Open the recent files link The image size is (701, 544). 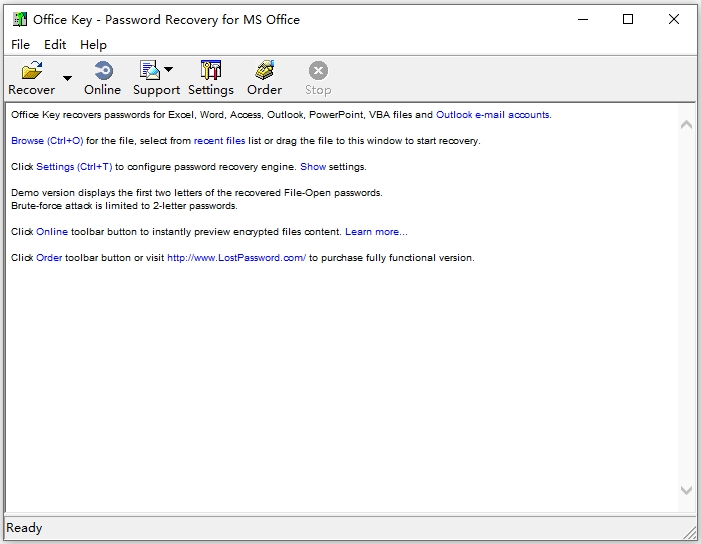[x=219, y=141]
